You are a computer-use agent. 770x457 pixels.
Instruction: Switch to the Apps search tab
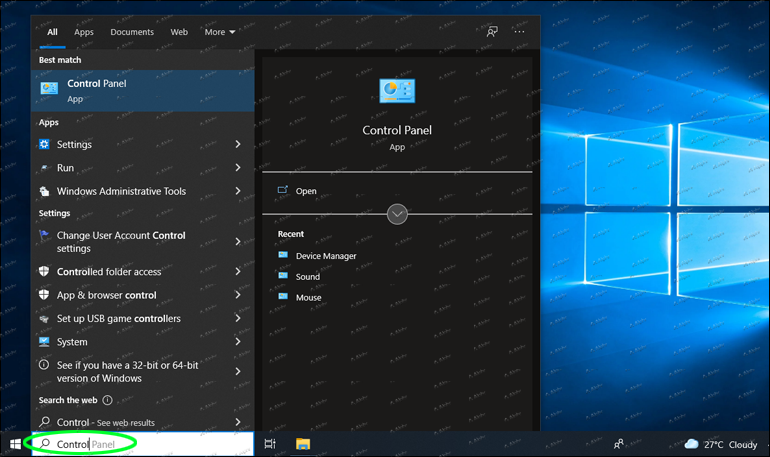pyautogui.click(x=84, y=32)
